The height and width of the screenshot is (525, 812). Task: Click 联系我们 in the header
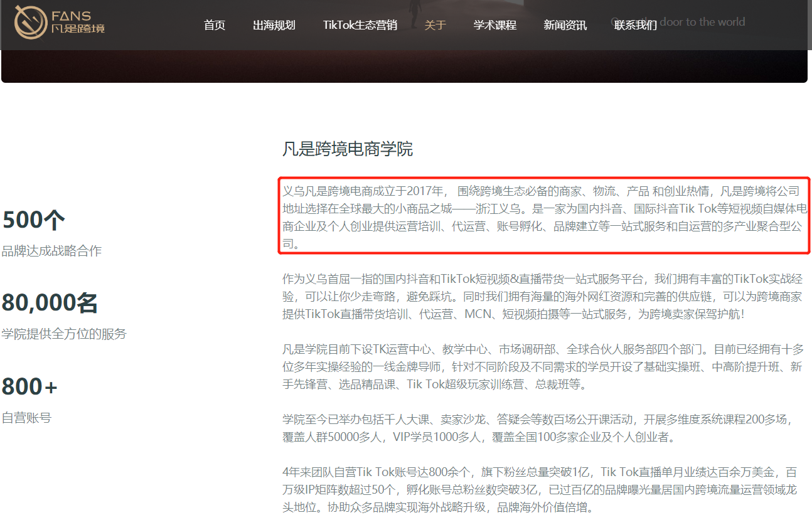tap(636, 25)
